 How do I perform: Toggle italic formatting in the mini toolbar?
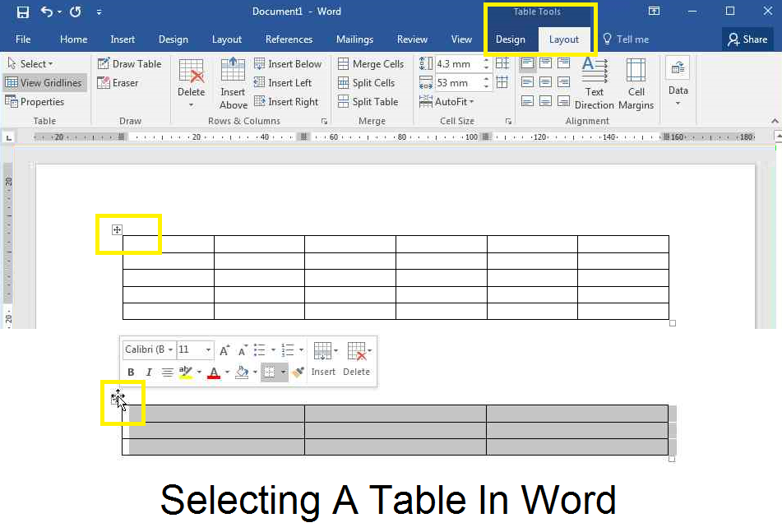pos(149,372)
